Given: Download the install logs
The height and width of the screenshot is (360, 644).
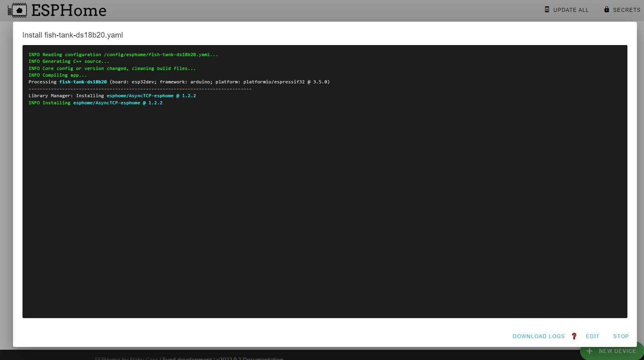Looking at the screenshot, I should (x=539, y=336).
